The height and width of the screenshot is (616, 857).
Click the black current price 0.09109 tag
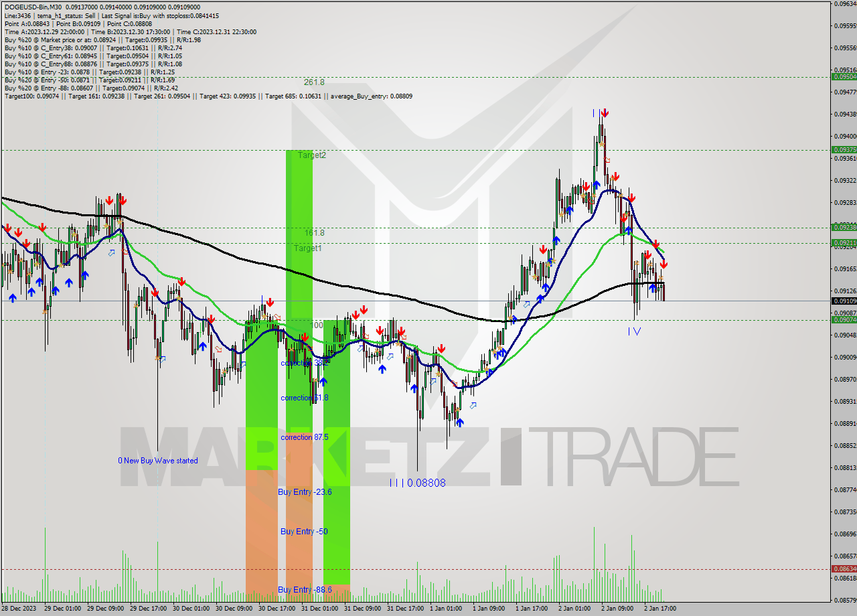tap(844, 301)
